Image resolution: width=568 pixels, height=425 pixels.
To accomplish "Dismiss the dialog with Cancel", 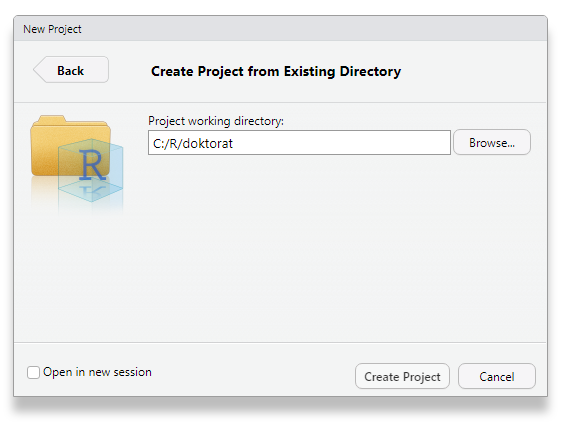I will [497, 376].
